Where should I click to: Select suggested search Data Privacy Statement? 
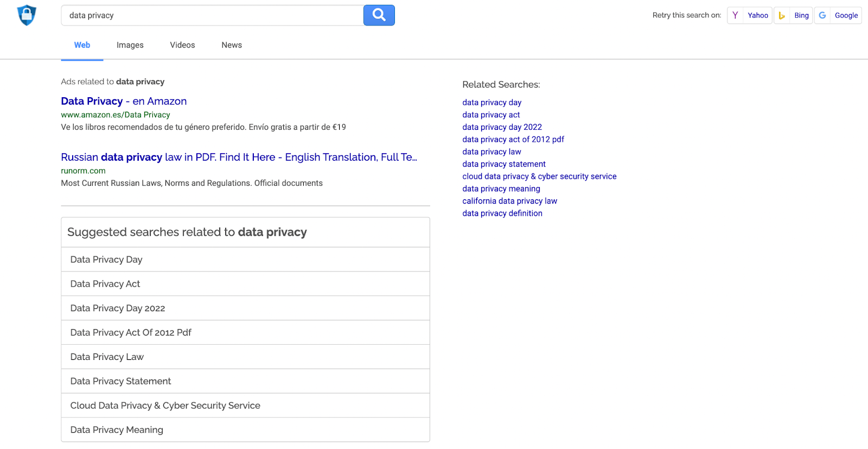click(x=120, y=381)
